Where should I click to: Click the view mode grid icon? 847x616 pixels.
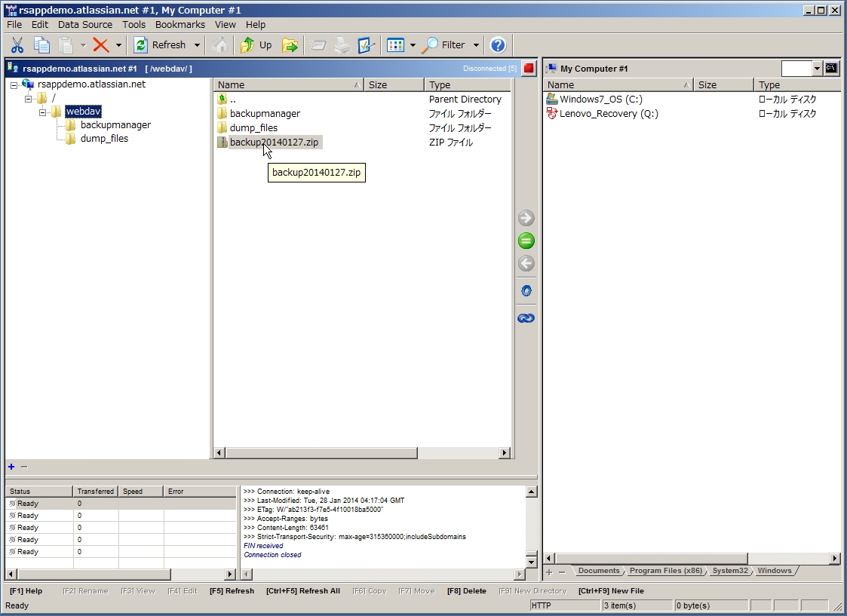click(x=395, y=45)
